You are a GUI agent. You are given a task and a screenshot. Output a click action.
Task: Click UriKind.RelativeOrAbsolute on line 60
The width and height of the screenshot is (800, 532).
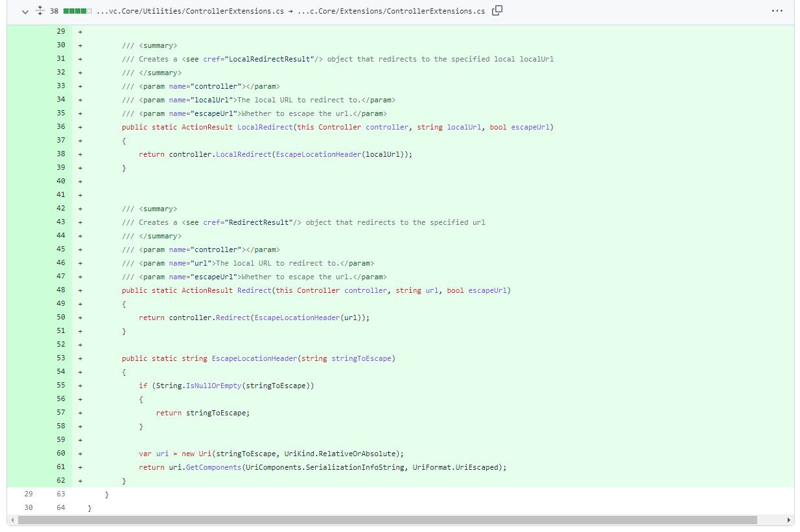pyautogui.click(x=342, y=454)
